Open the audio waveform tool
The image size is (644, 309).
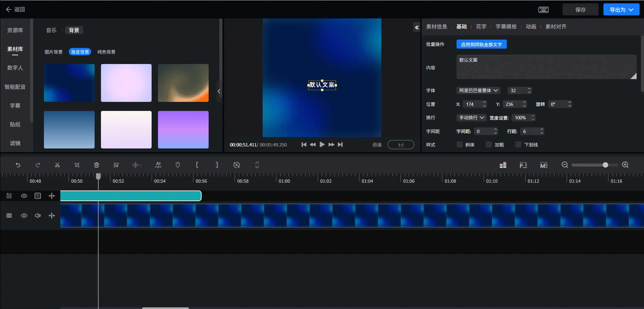click(137, 165)
